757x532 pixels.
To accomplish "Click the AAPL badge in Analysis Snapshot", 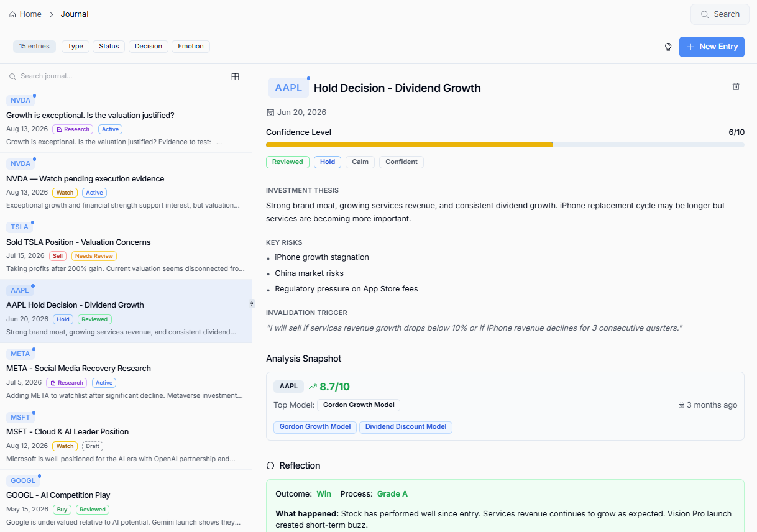I will click(288, 387).
